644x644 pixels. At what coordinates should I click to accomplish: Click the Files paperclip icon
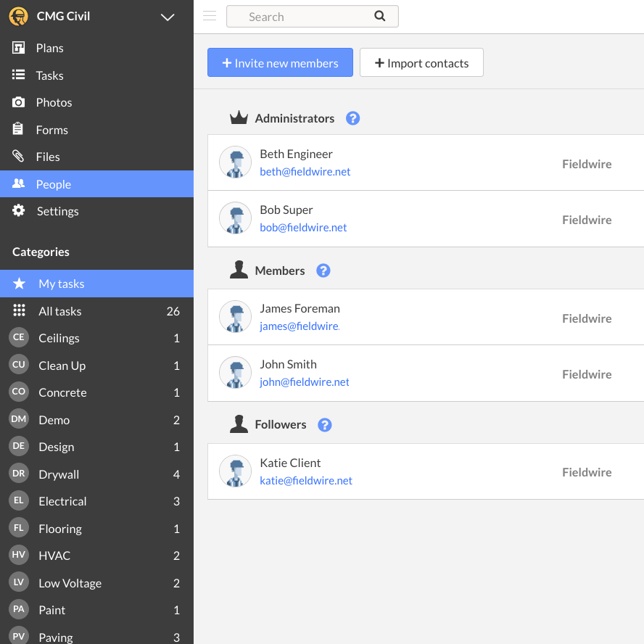click(x=19, y=157)
